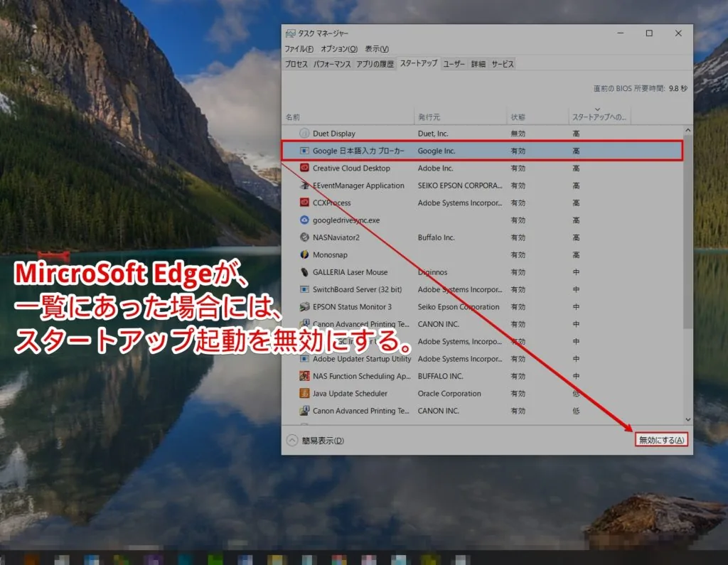Collapse to 簡易表示(D) view

point(315,440)
